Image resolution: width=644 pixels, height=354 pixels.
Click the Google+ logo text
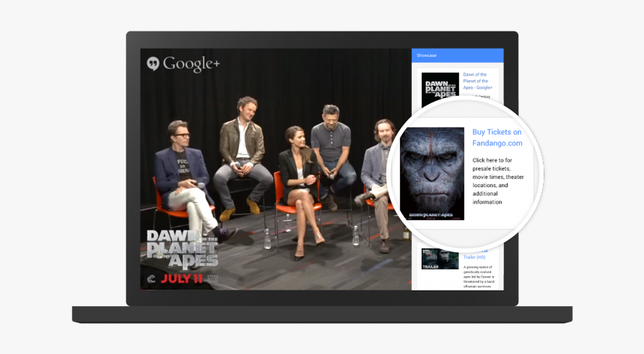pos(192,64)
